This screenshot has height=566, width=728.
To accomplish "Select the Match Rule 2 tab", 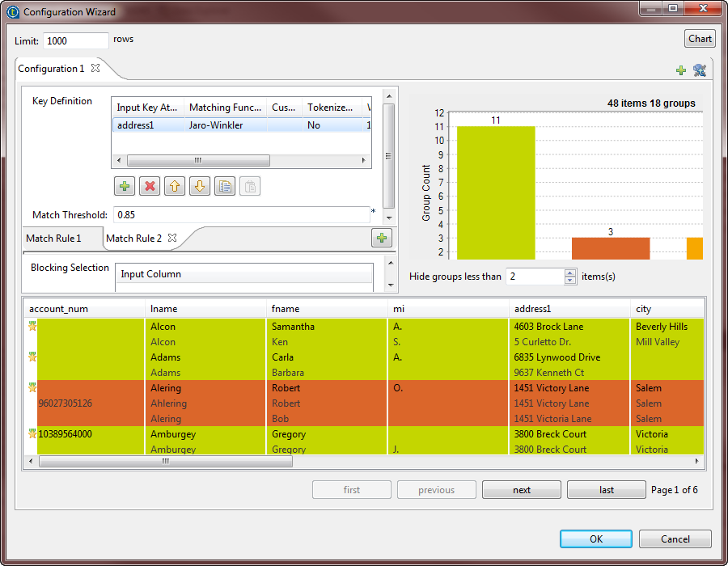I will click(133, 239).
